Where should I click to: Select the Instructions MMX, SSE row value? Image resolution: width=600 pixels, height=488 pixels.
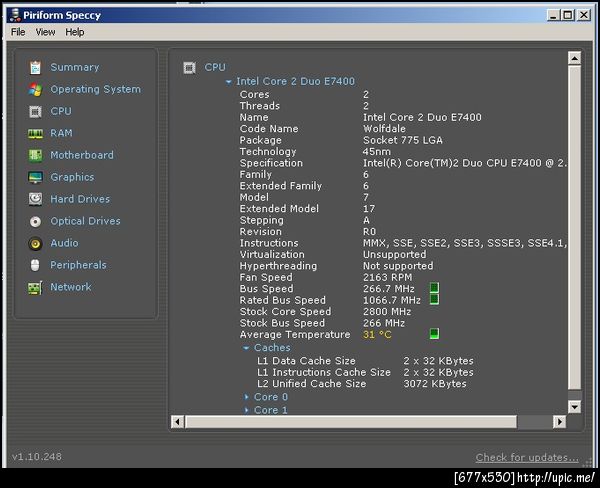point(465,243)
